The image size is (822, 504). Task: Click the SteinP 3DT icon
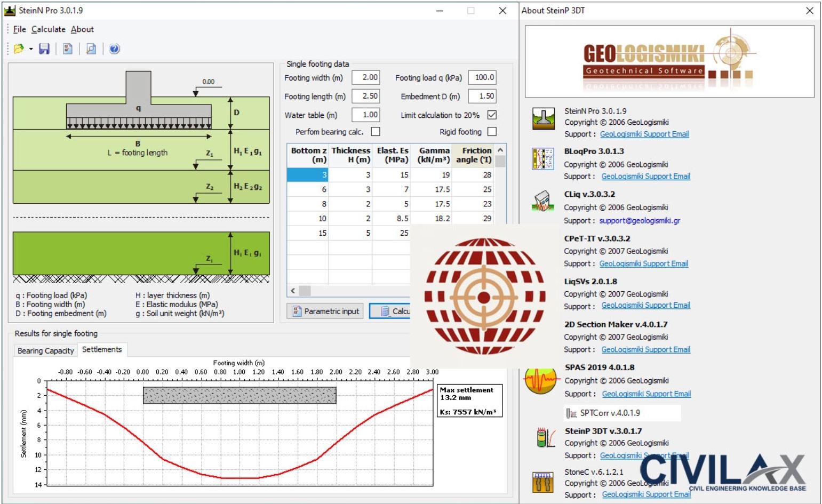546,438
